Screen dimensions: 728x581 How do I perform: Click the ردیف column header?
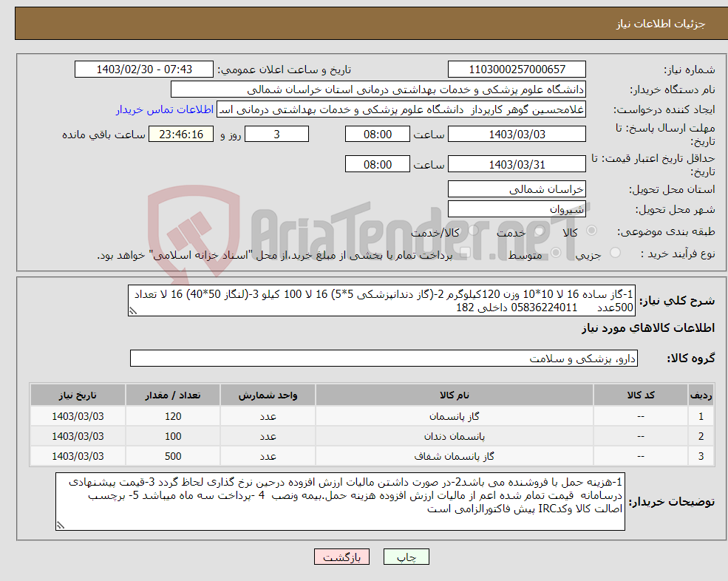[701, 395]
